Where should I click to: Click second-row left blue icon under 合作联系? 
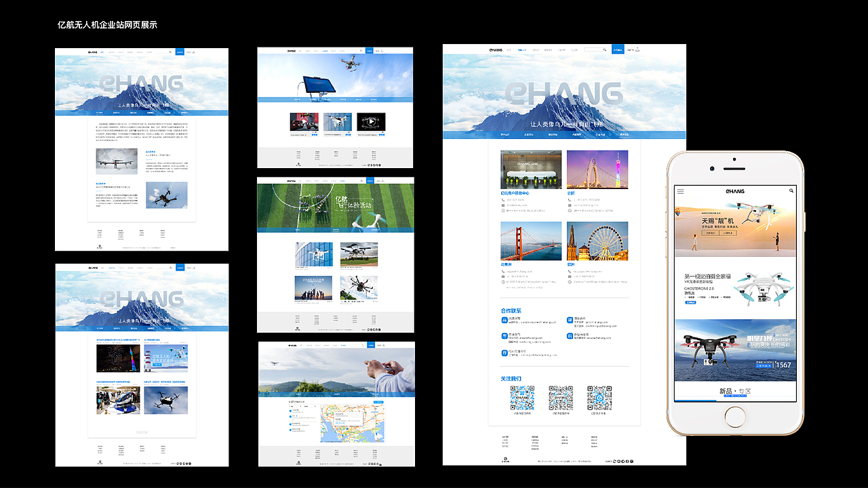click(x=505, y=336)
